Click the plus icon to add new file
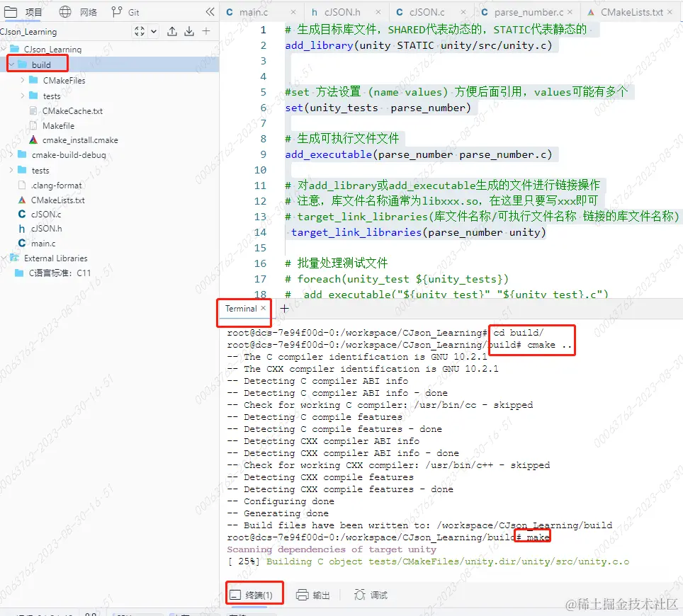Screen dimensions: 683x616 pyautogui.click(x=206, y=31)
